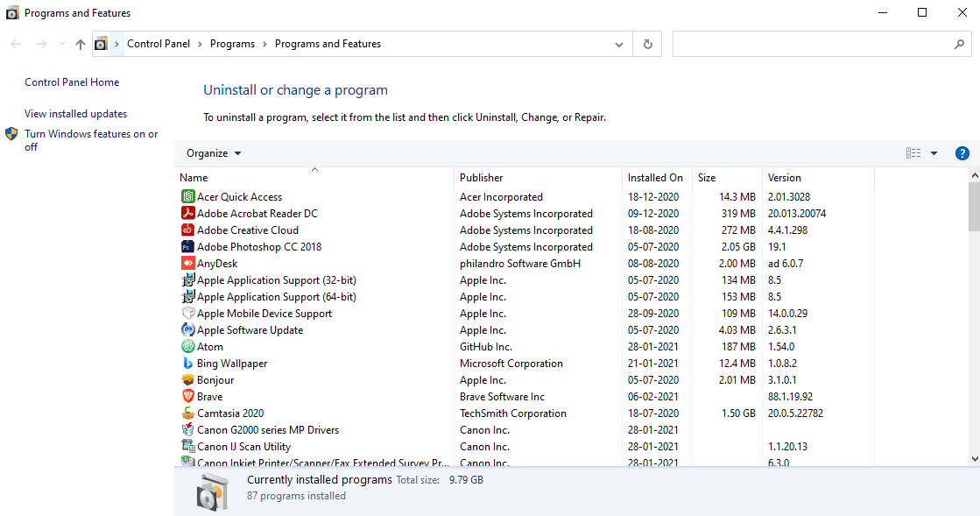The height and width of the screenshot is (516, 980).
Task: Click the Canon G2000 series MP Drivers icon
Action: pos(187,429)
